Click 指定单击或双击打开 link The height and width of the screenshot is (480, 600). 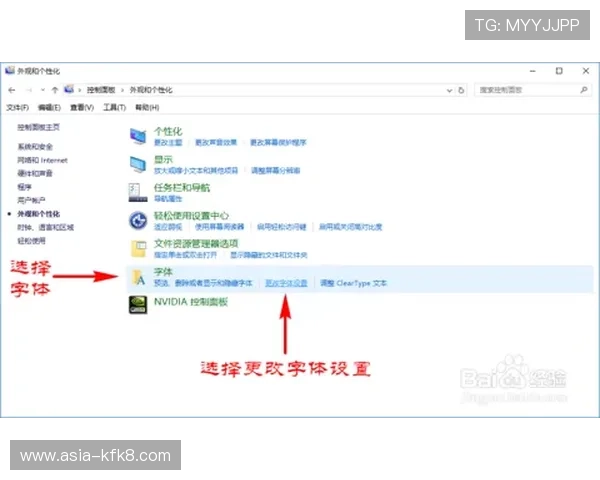tap(186, 255)
